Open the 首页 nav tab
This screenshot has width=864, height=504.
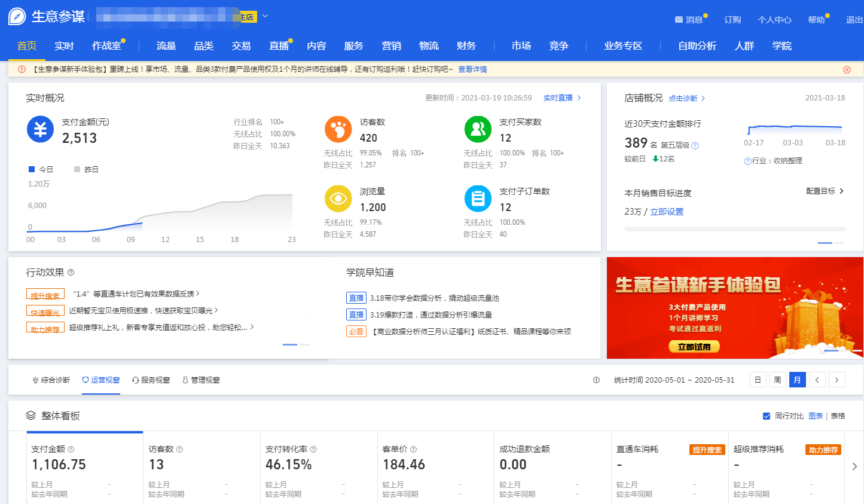click(27, 46)
